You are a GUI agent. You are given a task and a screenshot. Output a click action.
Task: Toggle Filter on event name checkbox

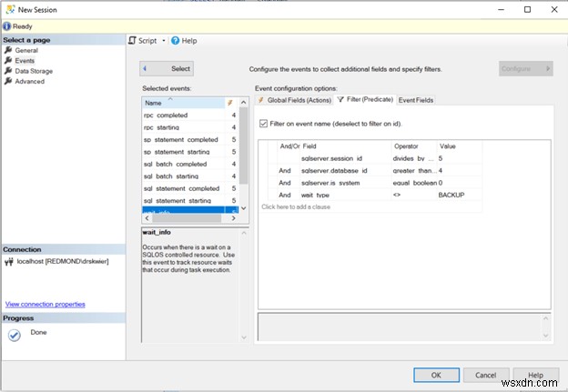263,124
